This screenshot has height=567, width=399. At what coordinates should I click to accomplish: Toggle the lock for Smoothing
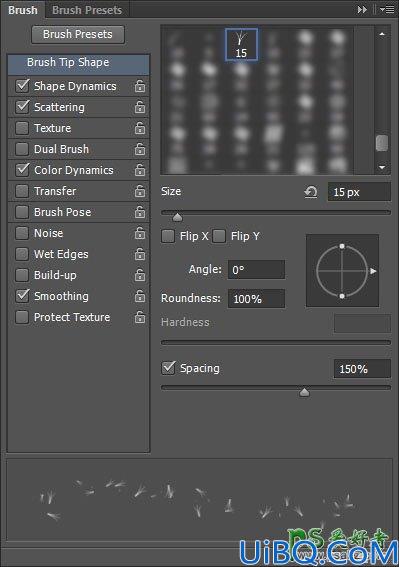point(140,296)
